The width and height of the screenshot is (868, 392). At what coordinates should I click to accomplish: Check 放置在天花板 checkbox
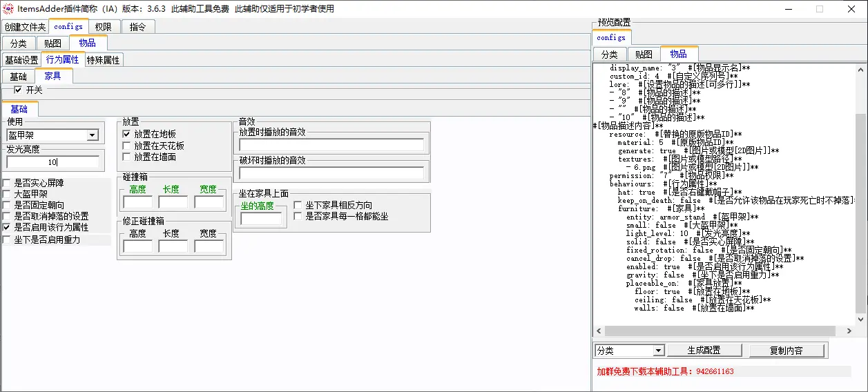click(126, 146)
